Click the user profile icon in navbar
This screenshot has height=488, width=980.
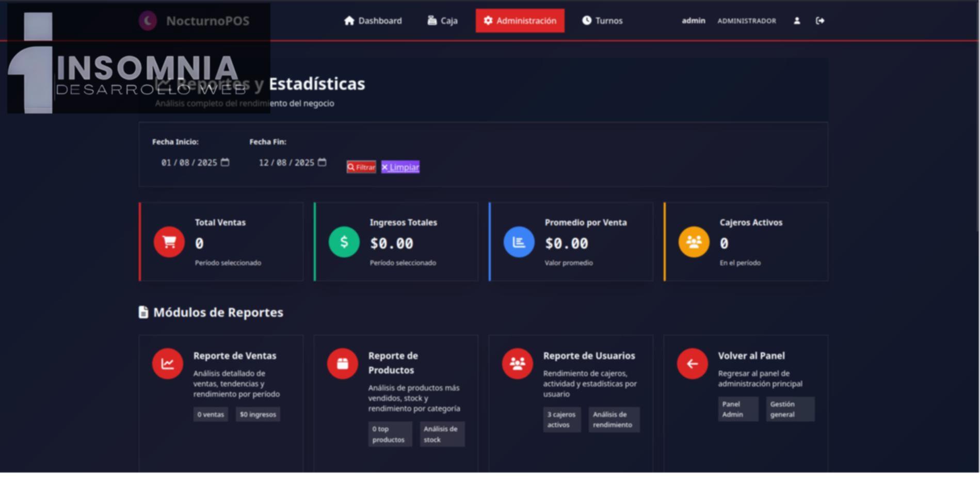click(797, 21)
